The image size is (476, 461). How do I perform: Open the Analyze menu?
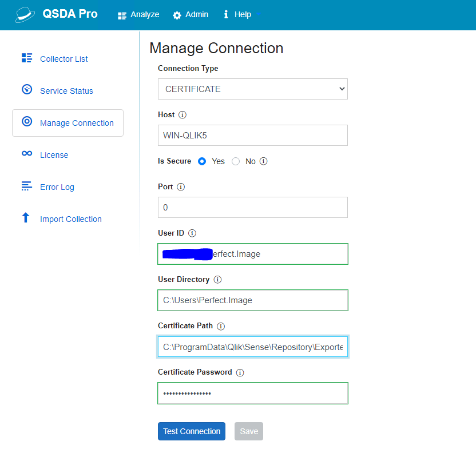138,14
